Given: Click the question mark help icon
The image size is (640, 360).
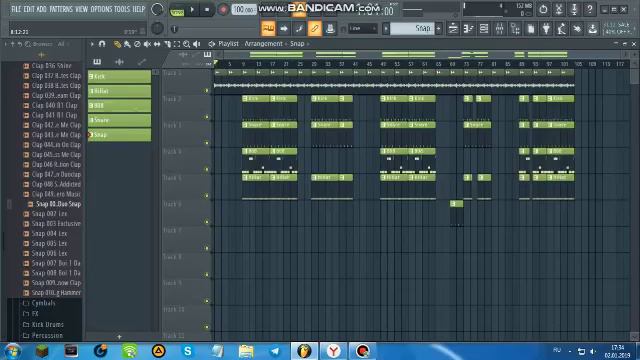Looking at the screenshot, I should coord(589,9).
